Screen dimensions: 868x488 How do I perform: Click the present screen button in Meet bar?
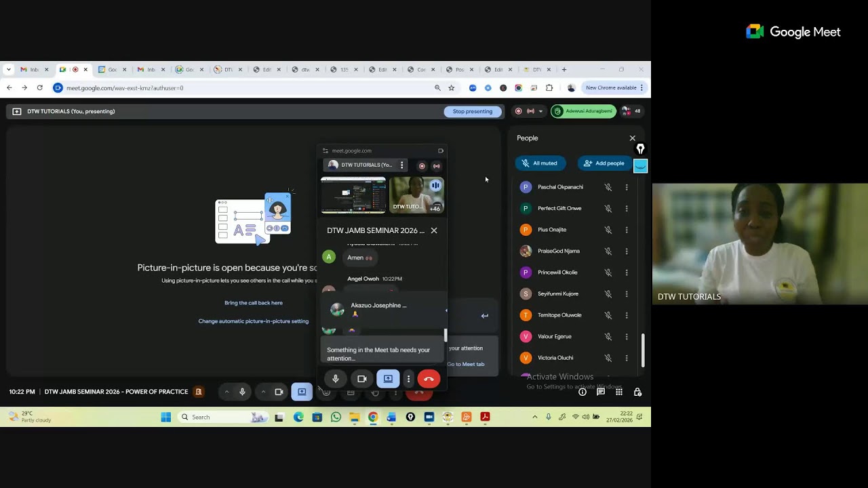coord(302,392)
